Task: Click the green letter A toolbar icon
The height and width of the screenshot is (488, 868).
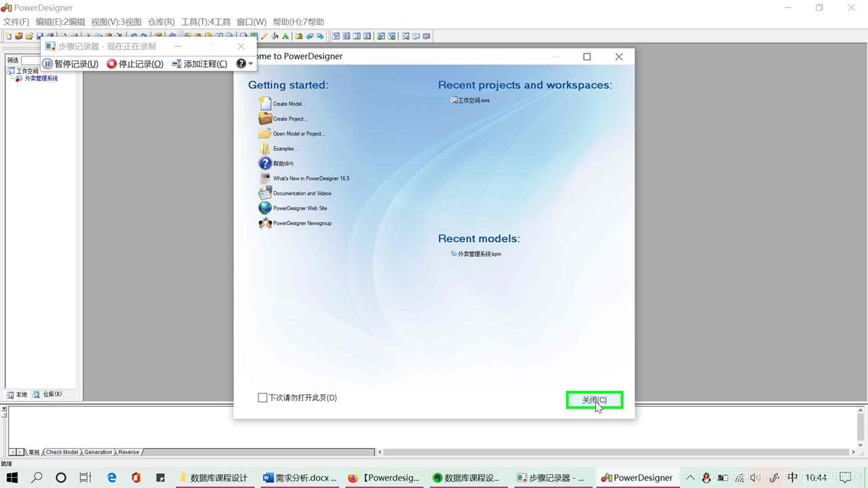Action: pos(285,37)
